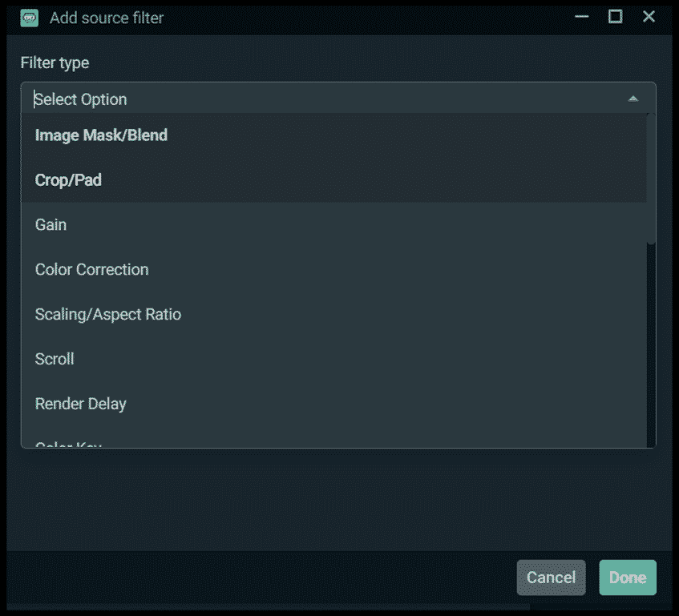This screenshot has height=616, width=679.
Task: Choose Color Correction filter option
Action: pos(333,269)
